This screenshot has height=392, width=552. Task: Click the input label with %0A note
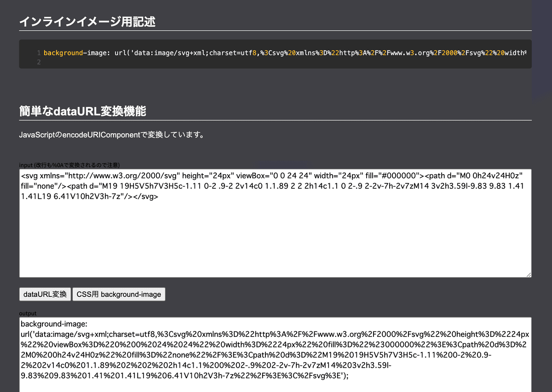[x=69, y=165]
